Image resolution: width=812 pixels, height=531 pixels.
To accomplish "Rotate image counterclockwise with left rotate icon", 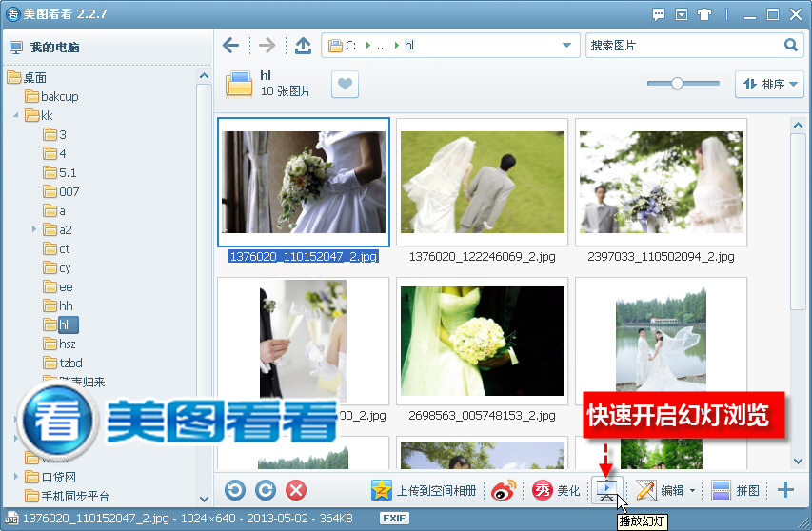I will [235, 490].
